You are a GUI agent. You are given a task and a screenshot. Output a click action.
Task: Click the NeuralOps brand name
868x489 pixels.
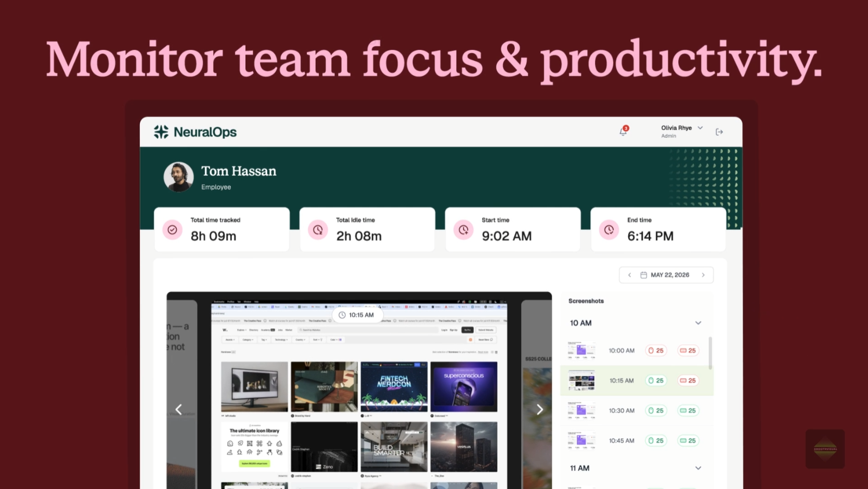[x=205, y=132]
